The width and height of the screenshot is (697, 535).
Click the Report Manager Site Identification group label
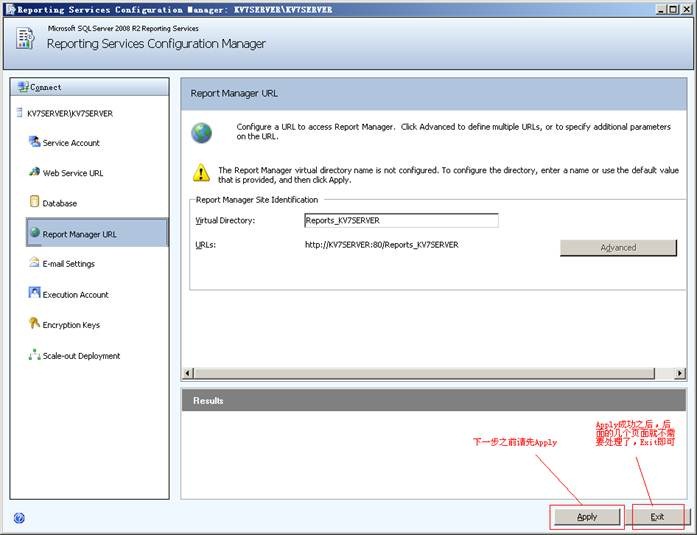[257, 200]
